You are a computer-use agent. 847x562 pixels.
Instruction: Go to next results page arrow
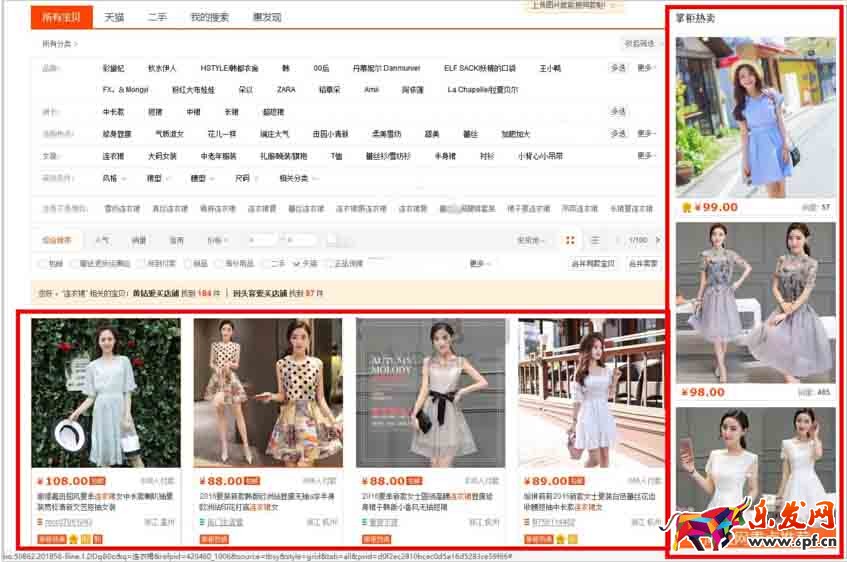tap(659, 240)
